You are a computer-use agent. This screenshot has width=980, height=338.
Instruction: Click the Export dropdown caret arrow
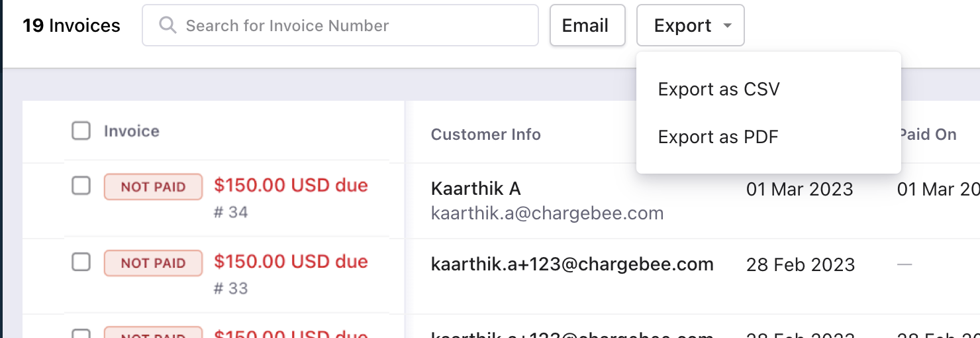(x=727, y=26)
